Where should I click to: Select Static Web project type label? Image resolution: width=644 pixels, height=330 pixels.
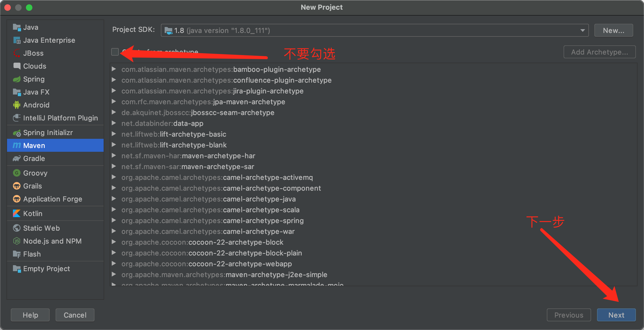click(42, 228)
